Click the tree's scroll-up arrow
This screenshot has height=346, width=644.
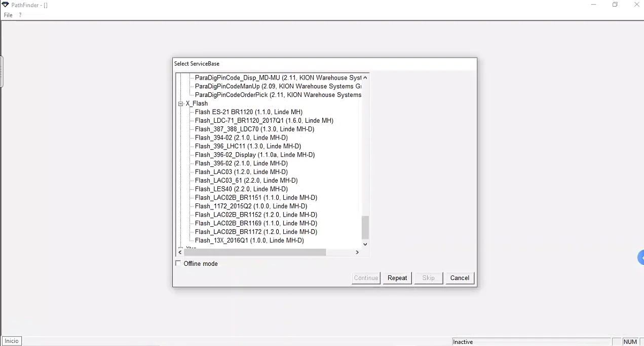tap(365, 78)
